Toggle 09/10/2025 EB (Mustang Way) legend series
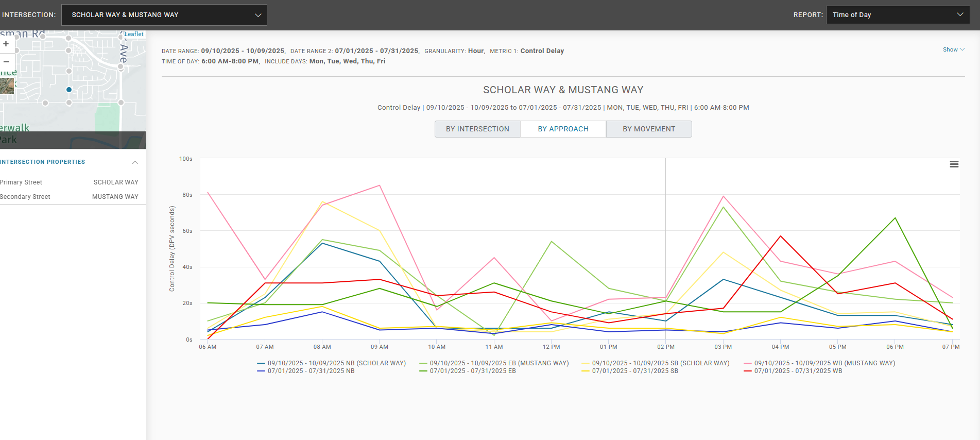This screenshot has width=980, height=440. [494, 363]
